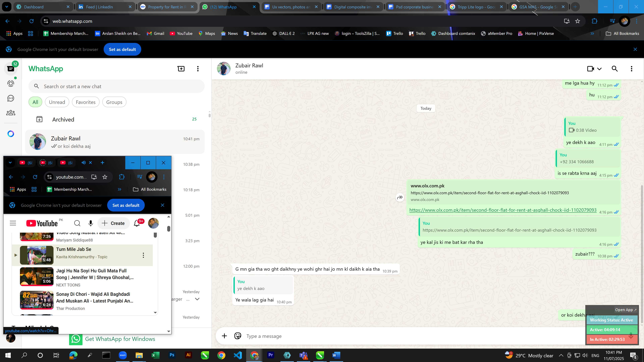Image resolution: width=644 pixels, height=362 pixels.
Task: Open WhatsApp Communities sidebar icon
Action: (11, 113)
